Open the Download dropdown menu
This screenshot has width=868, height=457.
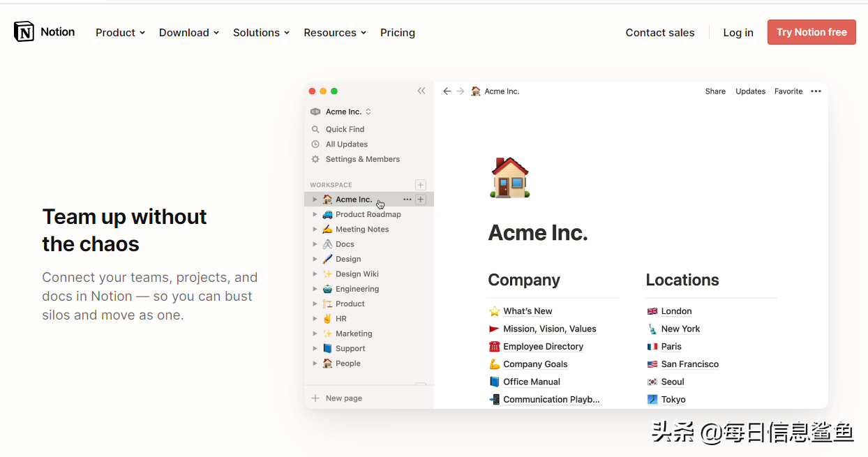(189, 32)
